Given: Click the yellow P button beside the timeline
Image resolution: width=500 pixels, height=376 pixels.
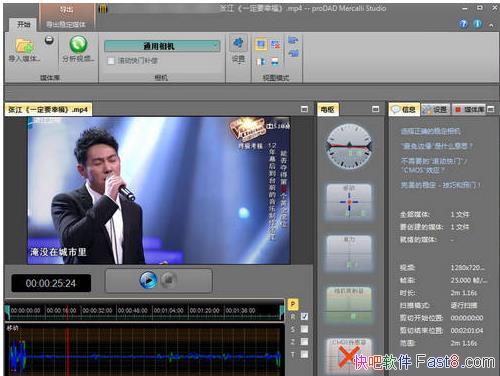Looking at the screenshot, I should click(293, 304).
